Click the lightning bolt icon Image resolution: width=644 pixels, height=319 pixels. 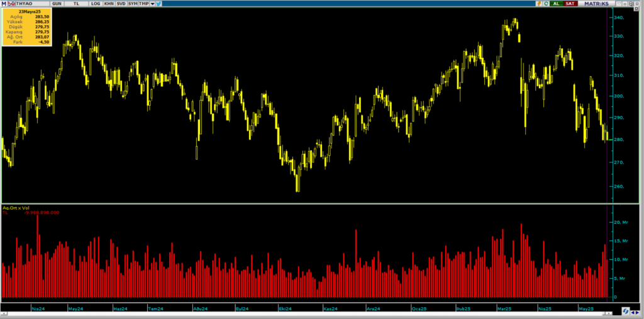539,4
